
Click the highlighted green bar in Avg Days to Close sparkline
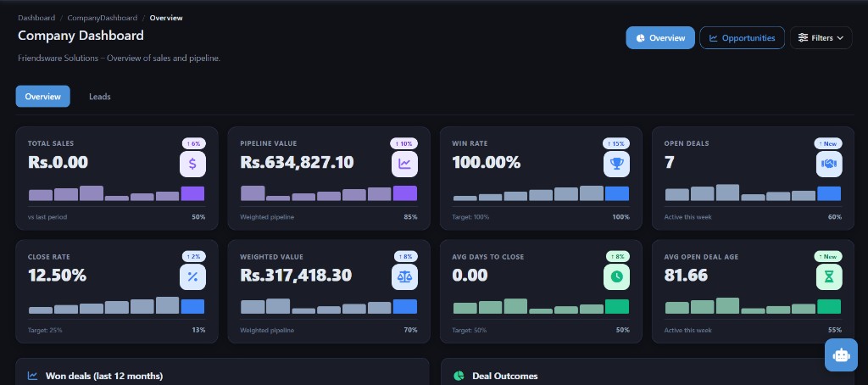coord(617,306)
